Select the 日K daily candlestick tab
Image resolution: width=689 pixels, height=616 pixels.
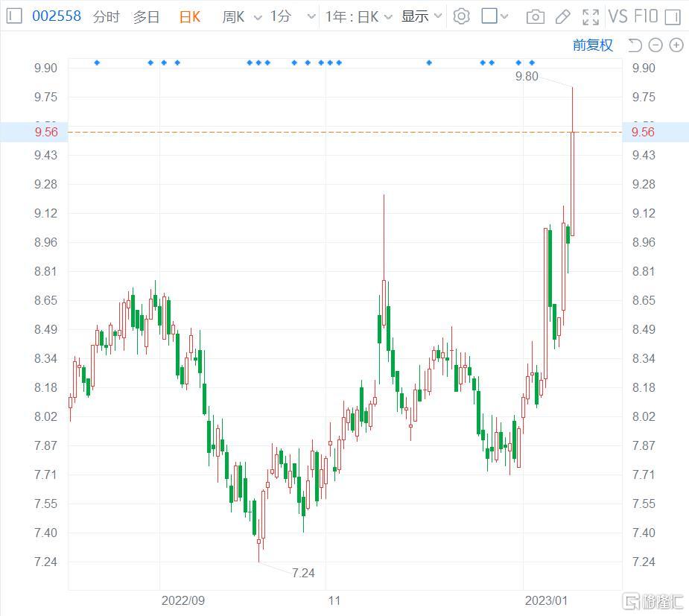click(189, 16)
